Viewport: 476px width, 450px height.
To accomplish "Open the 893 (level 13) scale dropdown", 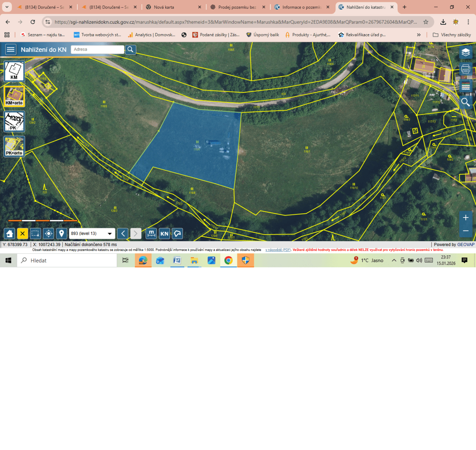I will coord(91,233).
